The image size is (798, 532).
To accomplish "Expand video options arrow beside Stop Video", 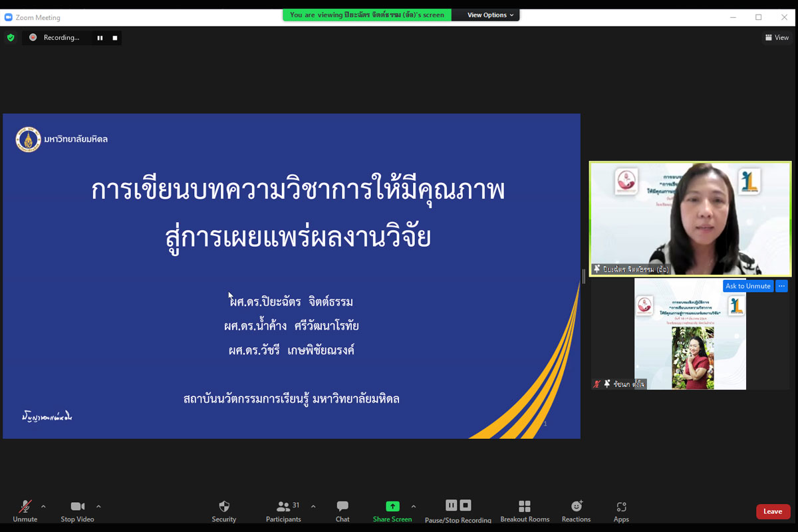I will tap(98, 506).
